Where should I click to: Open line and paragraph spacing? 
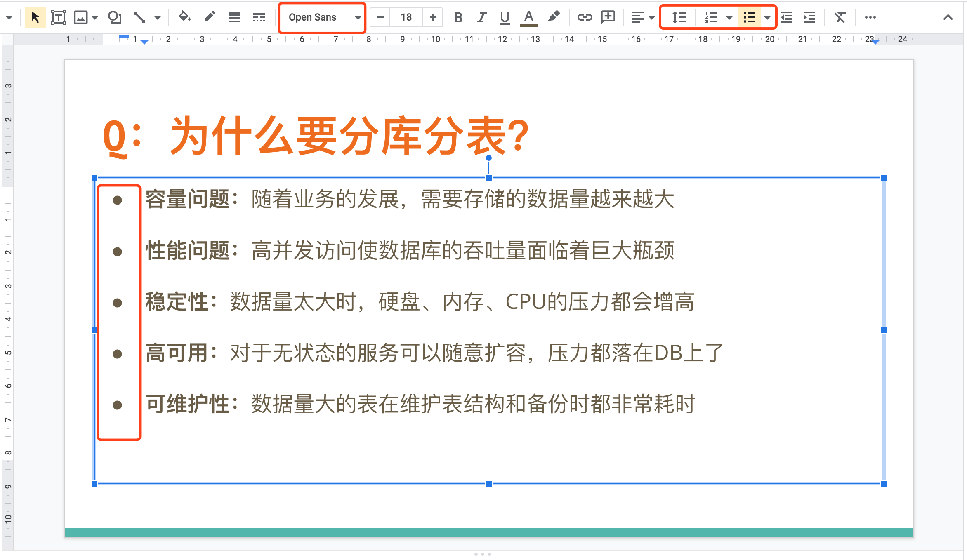pyautogui.click(x=679, y=17)
